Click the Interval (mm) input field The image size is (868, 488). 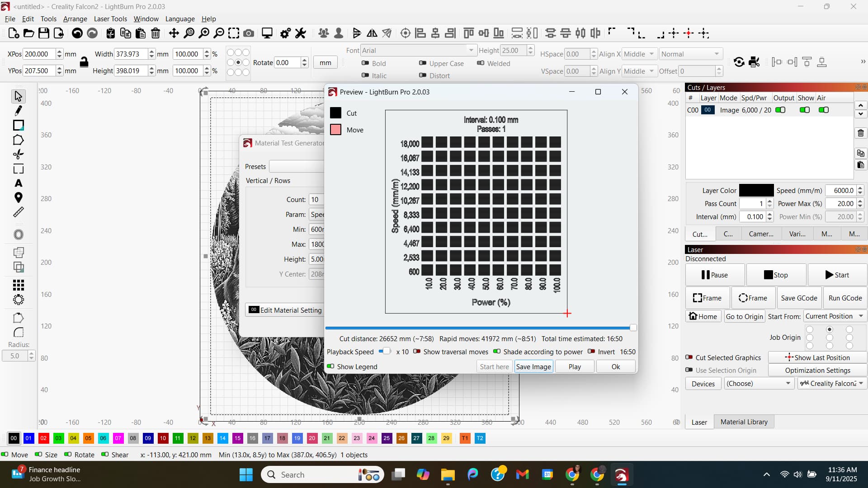pos(753,216)
